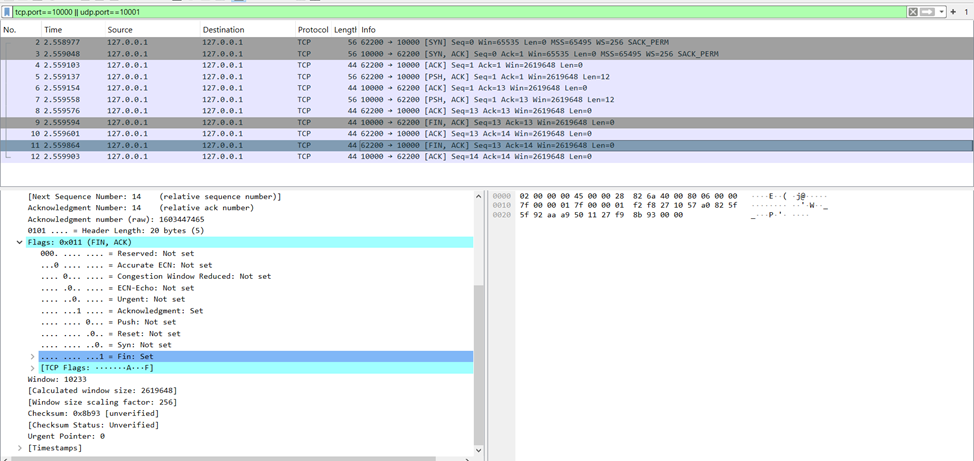This screenshot has height=461, width=974.
Task: Sort packets by the Time column header
Action: [53, 30]
